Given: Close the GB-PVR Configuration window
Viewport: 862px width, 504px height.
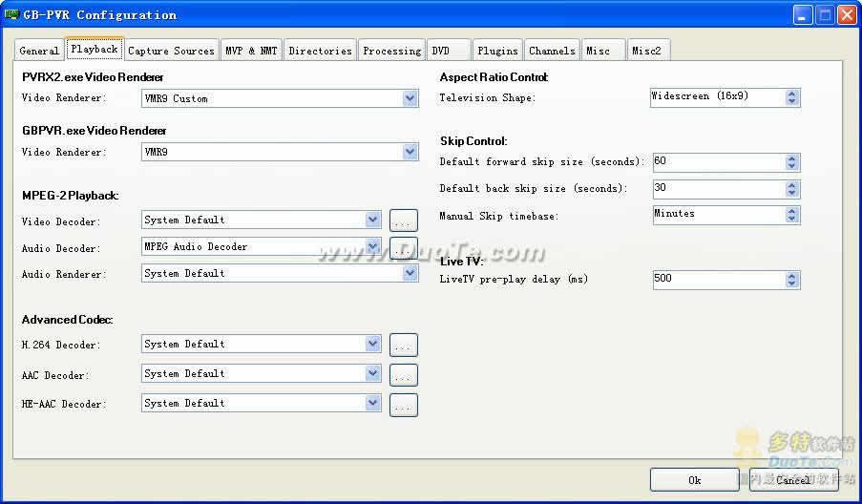Looking at the screenshot, I should (x=847, y=15).
